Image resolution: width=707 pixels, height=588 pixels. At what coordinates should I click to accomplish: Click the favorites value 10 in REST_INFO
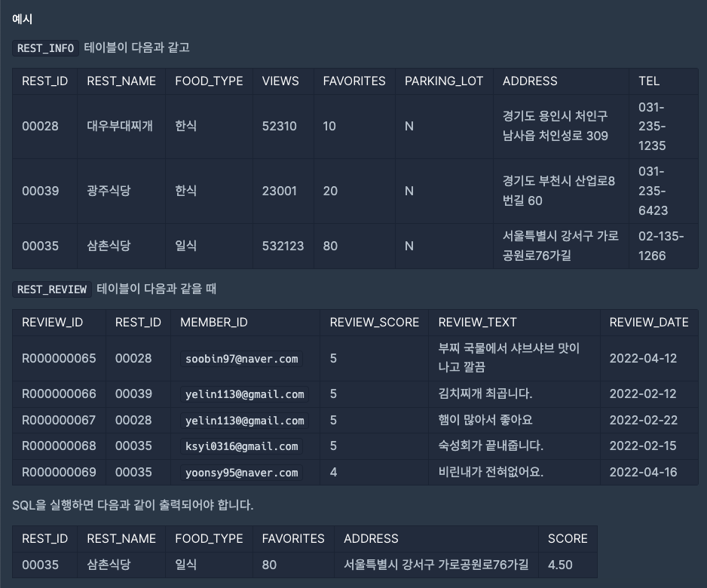coord(329,126)
